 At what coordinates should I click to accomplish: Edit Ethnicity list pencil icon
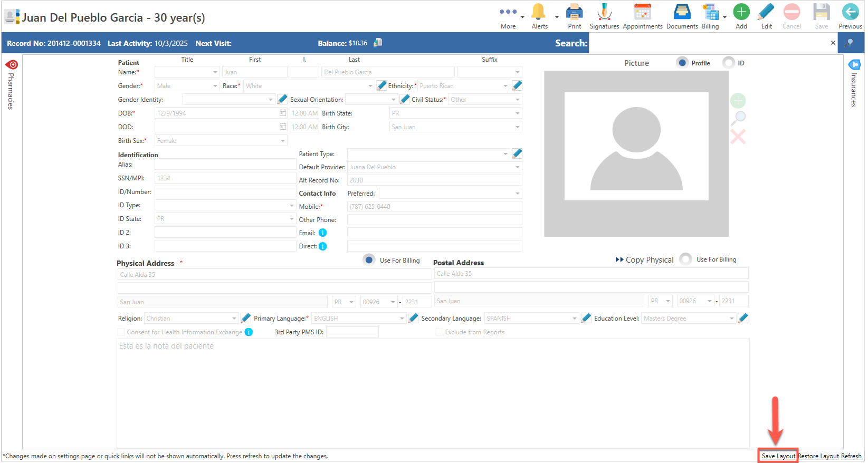517,85
